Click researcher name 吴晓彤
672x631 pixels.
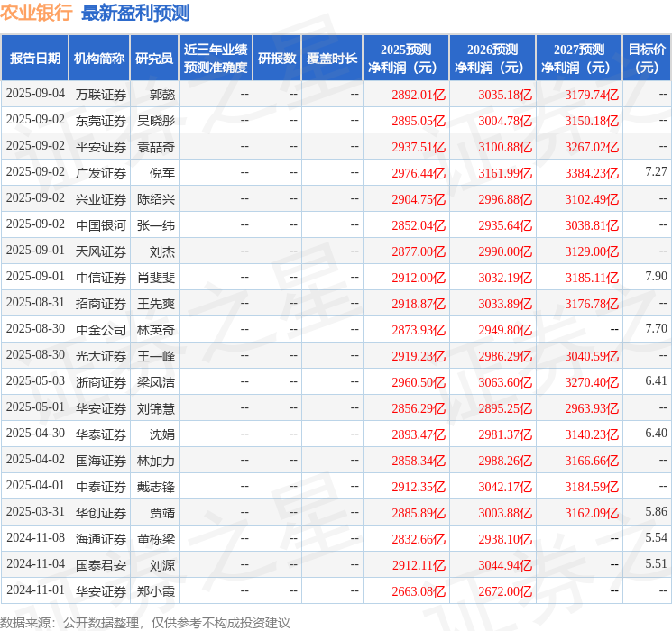tap(156, 121)
